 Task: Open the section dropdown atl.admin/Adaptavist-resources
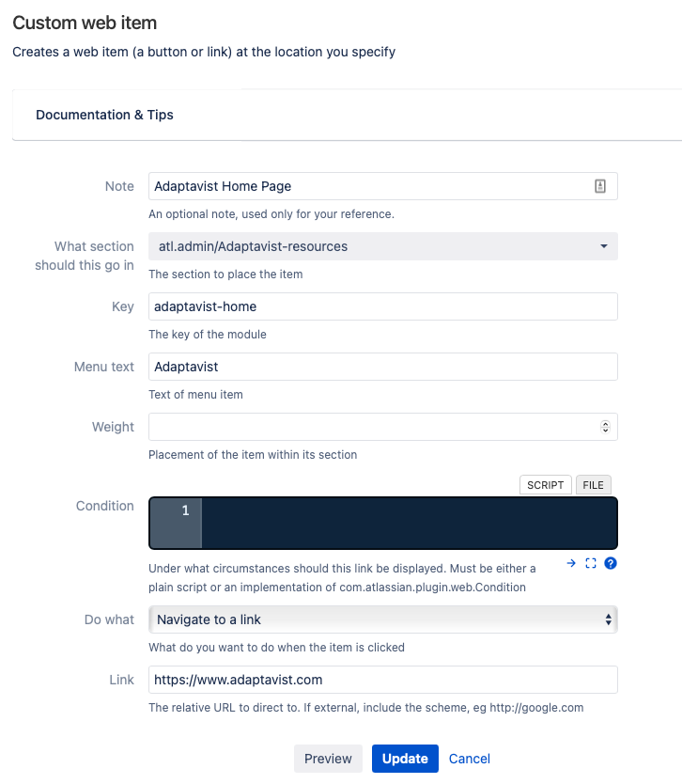pyautogui.click(x=382, y=246)
